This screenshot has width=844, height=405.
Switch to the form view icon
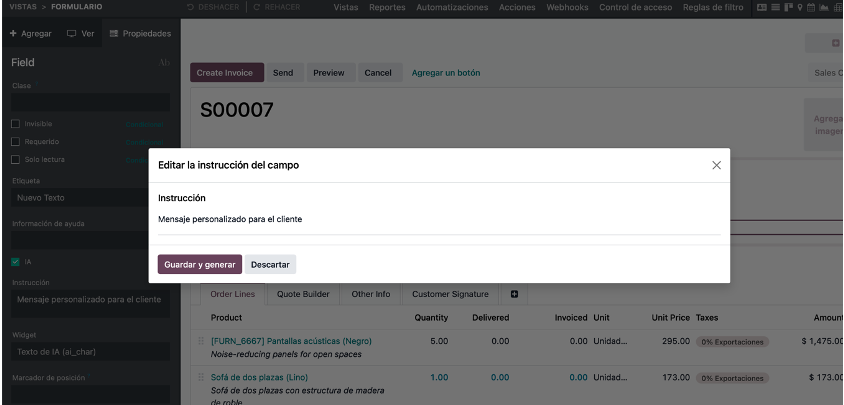click(762, 8)
